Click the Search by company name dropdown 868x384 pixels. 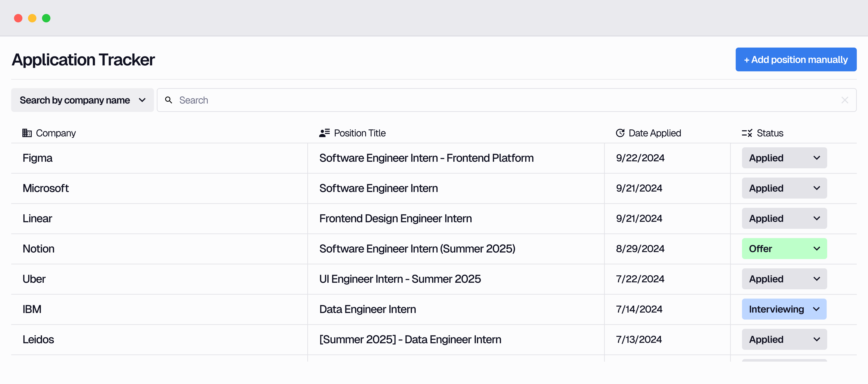pos(82,100)
